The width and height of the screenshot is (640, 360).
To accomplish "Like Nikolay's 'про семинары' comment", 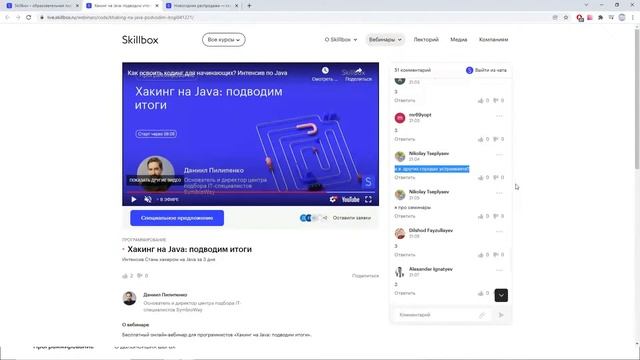I will point(480,216).
